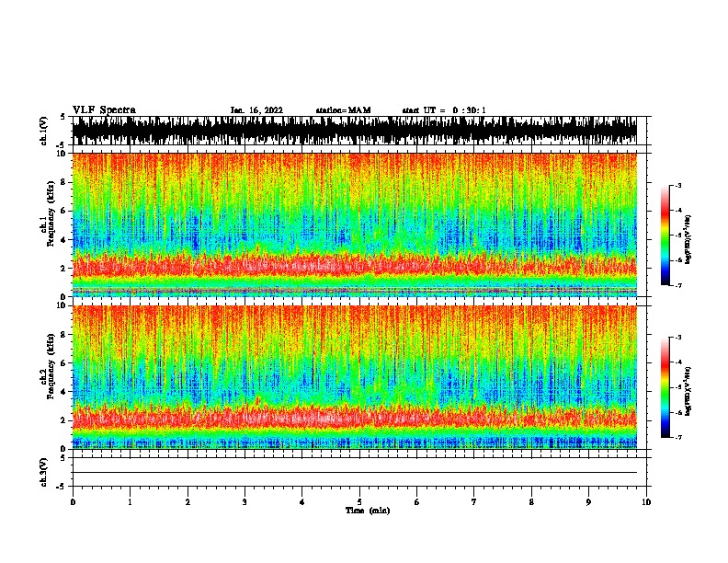The height and width of the screenshot is (563, 728).
Task: Click the "6" kHz tick on ch.2 spectrogram
Action: pyautogui.click(x=63, y=363)
